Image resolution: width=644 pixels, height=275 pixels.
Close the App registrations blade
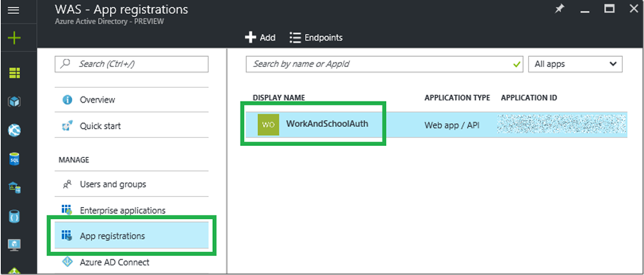point(634,8)
